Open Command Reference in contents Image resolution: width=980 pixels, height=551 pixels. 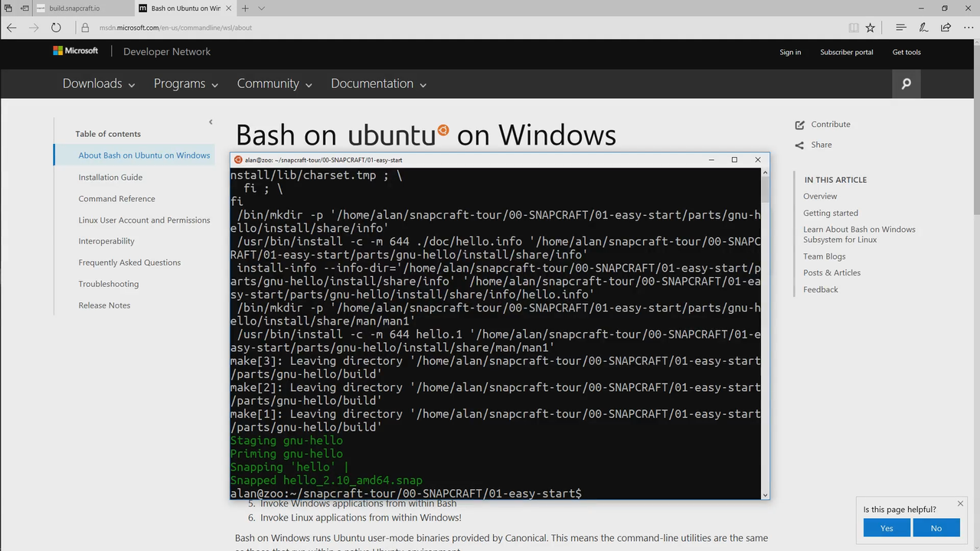(x=116, y=198)
